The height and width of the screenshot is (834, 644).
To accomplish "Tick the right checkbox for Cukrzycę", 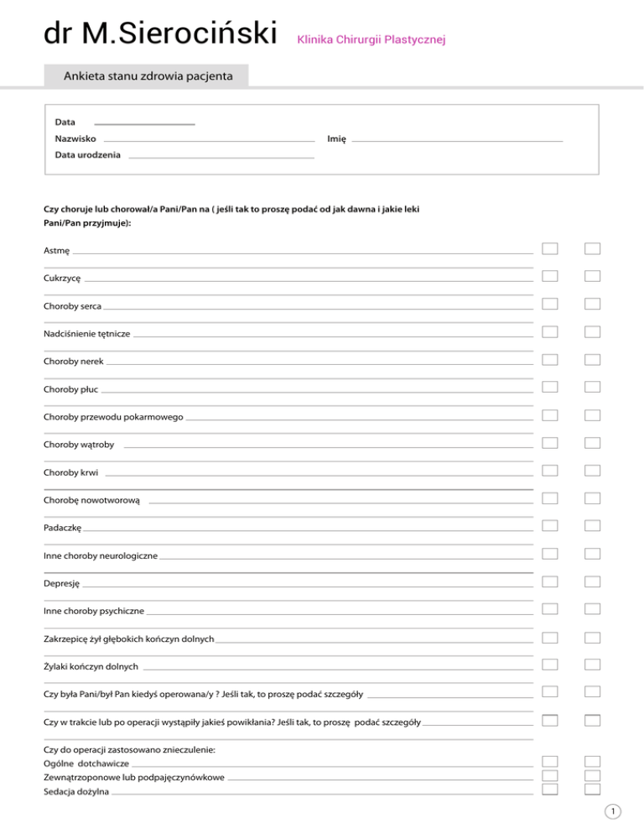I will [593, 276].
